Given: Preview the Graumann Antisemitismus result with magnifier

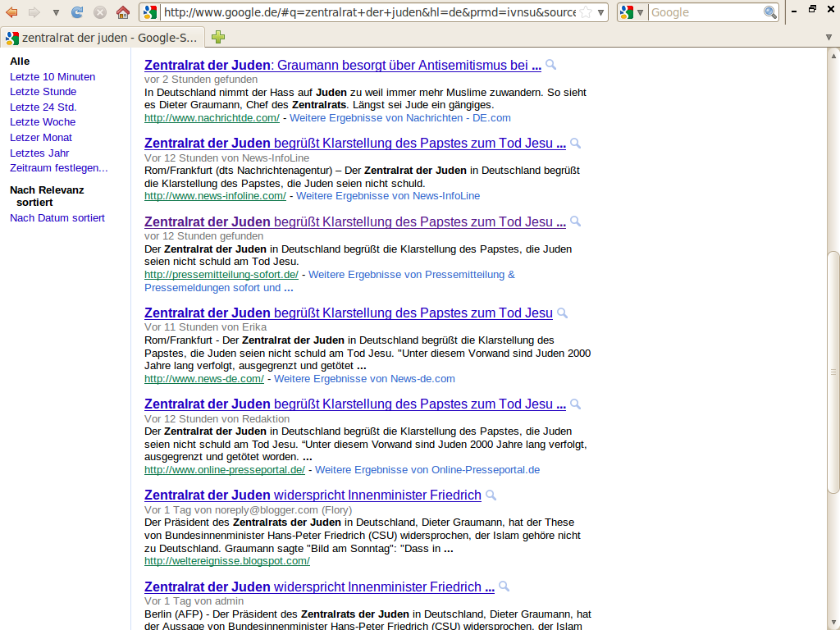Looking at the screenshot, I should tap(550, 65).
